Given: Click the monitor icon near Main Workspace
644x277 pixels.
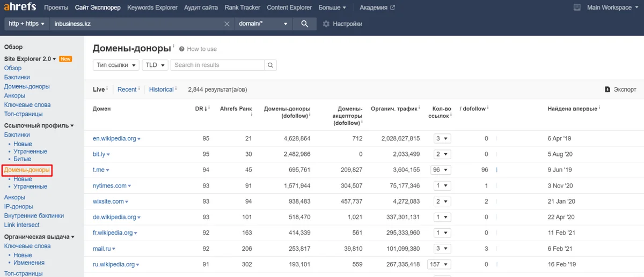Looking at the screenshot, I should [577, 8].
